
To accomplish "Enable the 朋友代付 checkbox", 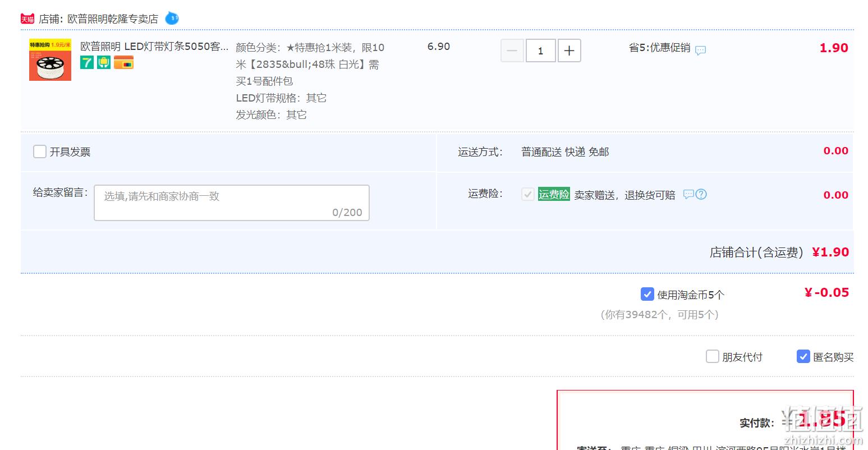I will click(712, 356).
